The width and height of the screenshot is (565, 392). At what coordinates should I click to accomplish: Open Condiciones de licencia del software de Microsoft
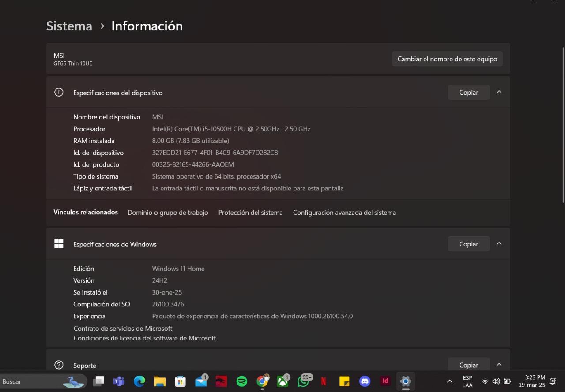pyautogui.click(x=145, y=338)
